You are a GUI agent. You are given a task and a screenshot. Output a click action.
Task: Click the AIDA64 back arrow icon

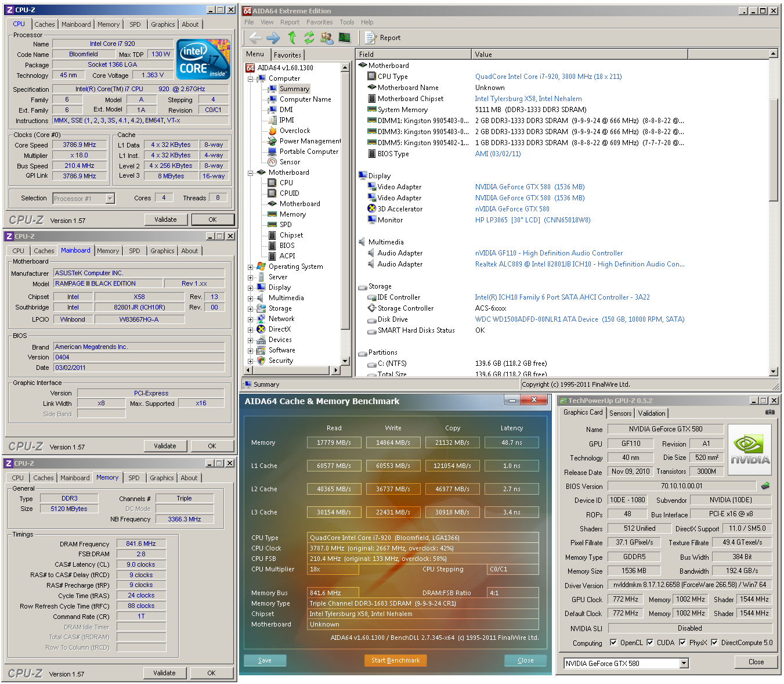[x=255, y=38]
